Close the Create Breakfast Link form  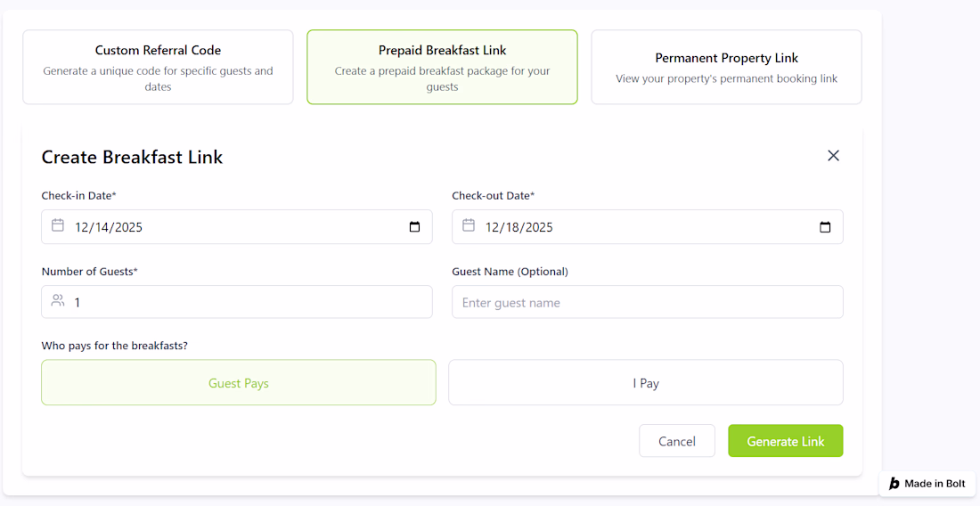tap(833, 156)
